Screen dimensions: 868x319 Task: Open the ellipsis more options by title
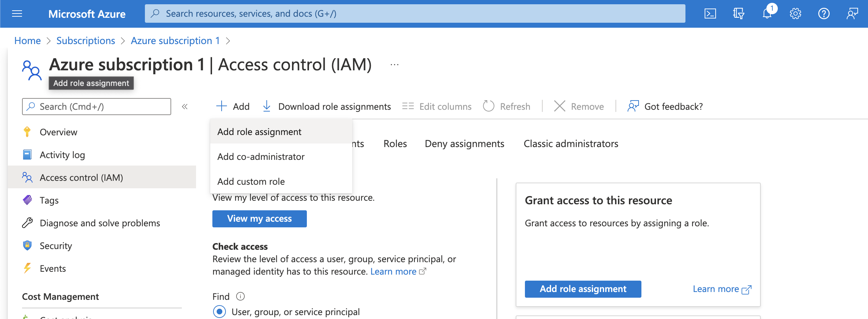click(x=394, y=65)
